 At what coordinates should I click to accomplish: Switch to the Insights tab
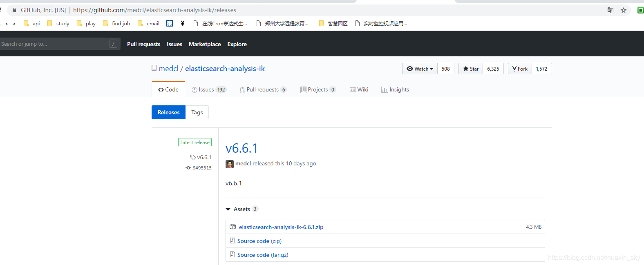click(x=395, y=89)
